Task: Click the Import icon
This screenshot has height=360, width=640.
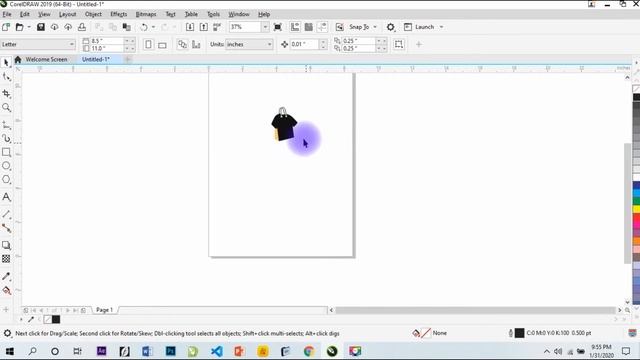Action: tap(190, 27)
